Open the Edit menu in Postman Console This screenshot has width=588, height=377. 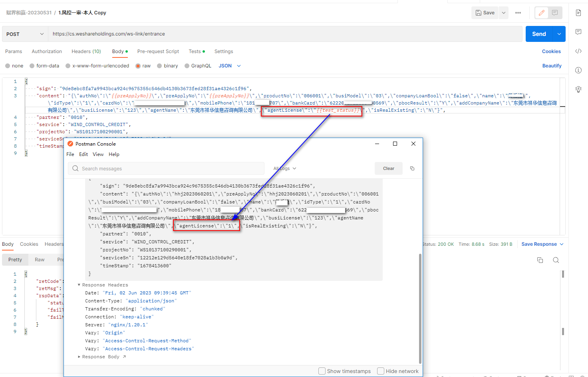coord(83,154)
